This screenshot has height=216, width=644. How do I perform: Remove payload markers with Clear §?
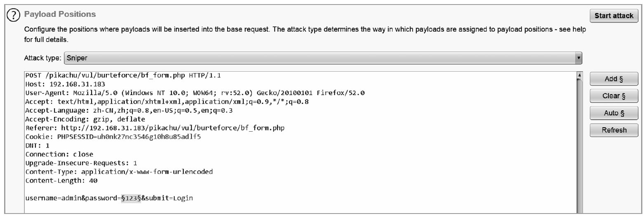(614, 96)
